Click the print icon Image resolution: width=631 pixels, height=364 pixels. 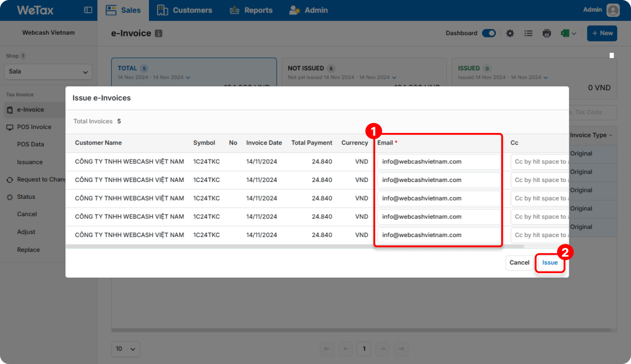(x=547, y=33)
